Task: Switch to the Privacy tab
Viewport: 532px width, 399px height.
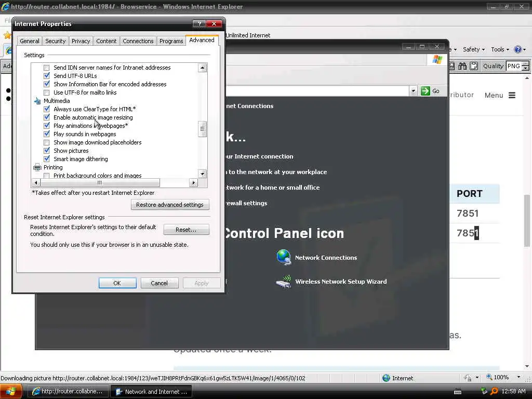Action: click(81, 41)
